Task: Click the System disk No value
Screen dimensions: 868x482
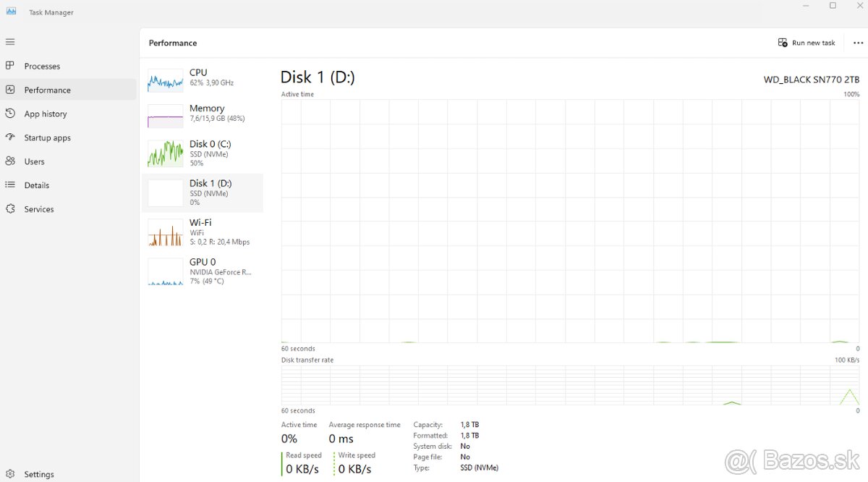Action: pyautogui.click(x=465, y=447)
